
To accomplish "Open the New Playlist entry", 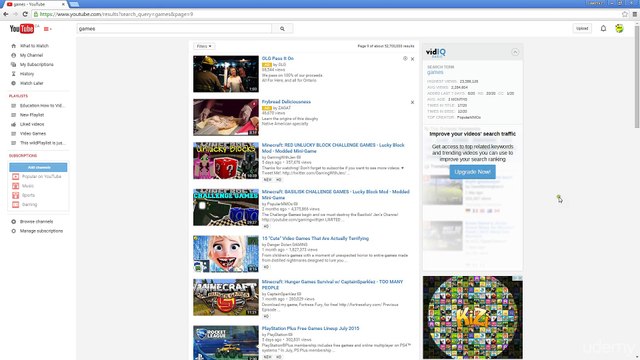I will coord(32,115).
